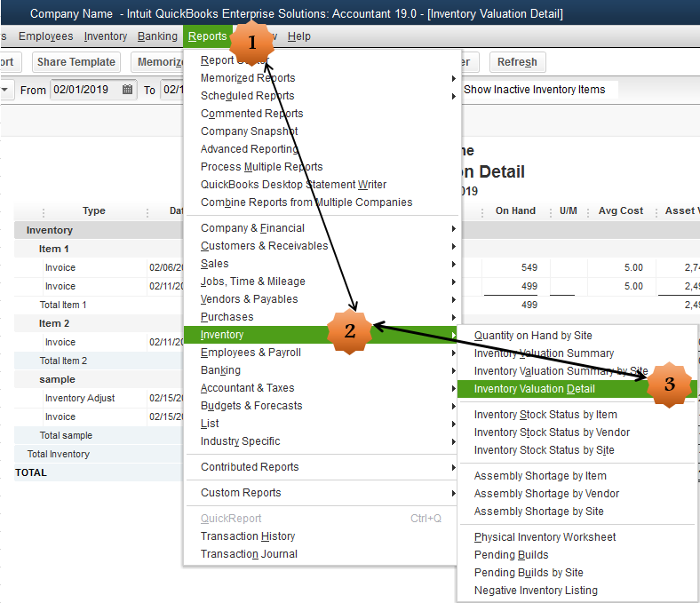Viewport: 700px width, 603px height.
Task: Choose Quantity on Hand by Site
Action: (577, 336)
